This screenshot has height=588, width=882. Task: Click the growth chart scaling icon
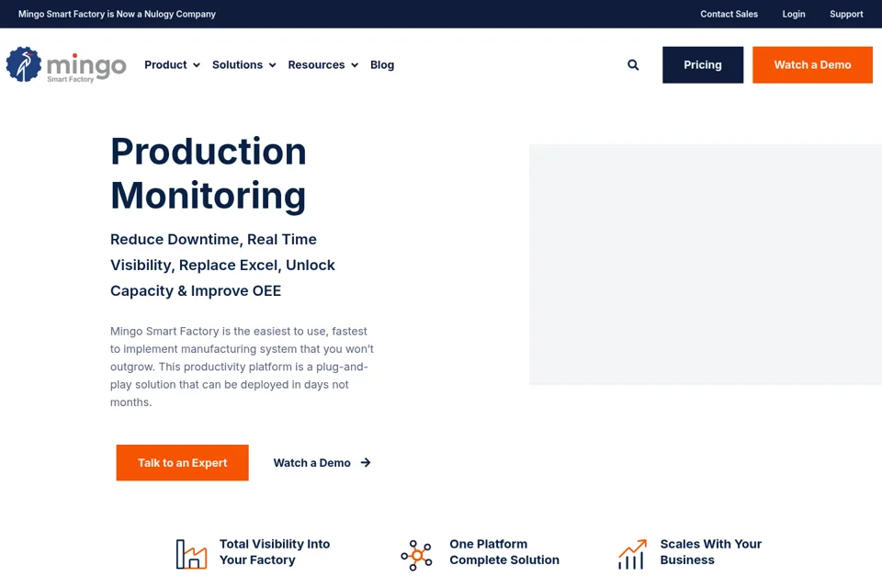click(x=632, y=554)
